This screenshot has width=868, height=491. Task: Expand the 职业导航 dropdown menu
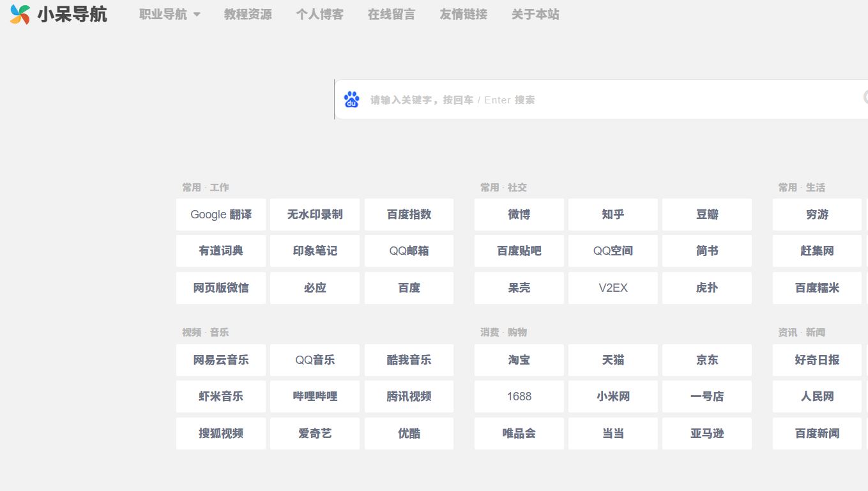click(168, 14)
